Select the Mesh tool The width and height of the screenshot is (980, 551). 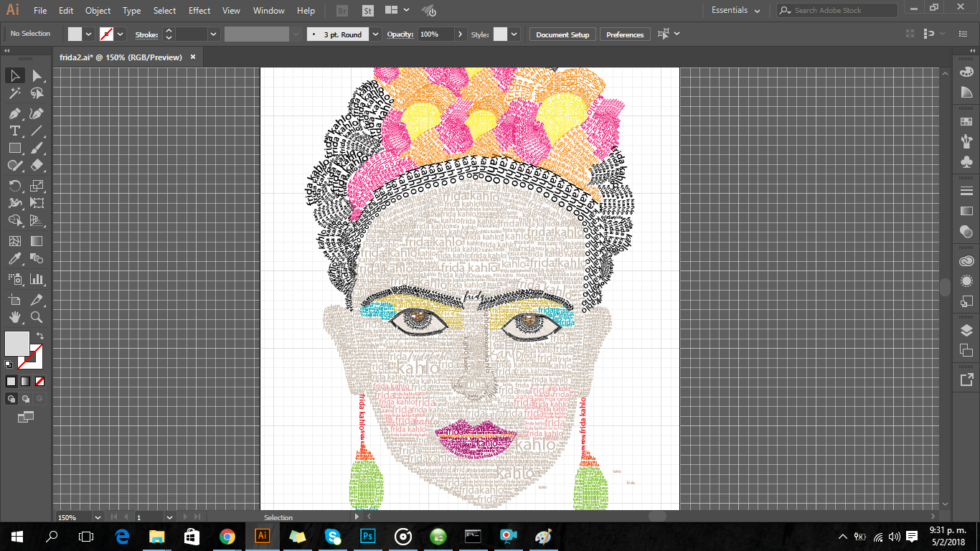(x=14, y=241)
